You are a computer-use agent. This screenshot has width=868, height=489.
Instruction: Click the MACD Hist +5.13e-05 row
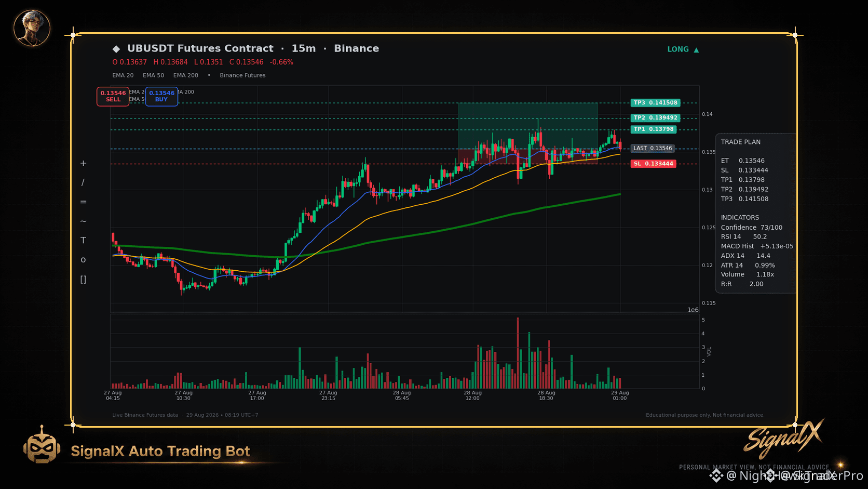pos(757,246)
